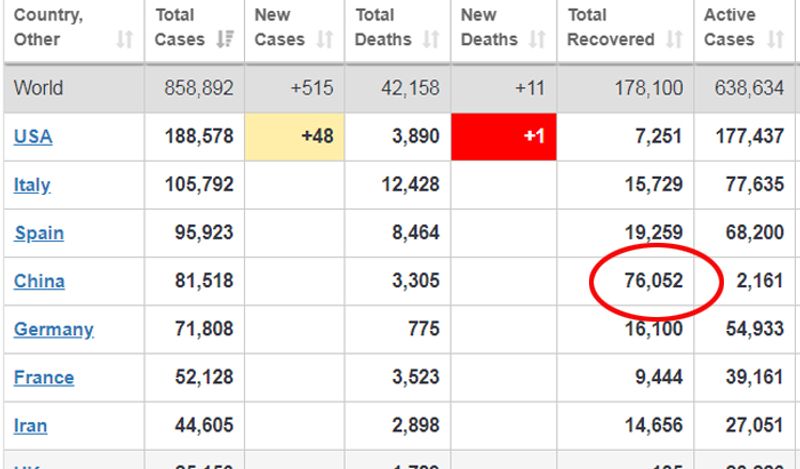Select Spain total deaths 8,464
The width and height of the screenshot is (800, 469).
click(x=415, y=233)
